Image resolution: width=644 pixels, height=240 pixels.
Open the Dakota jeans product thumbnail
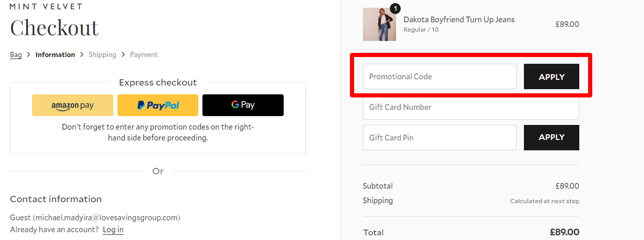point(379,24)
